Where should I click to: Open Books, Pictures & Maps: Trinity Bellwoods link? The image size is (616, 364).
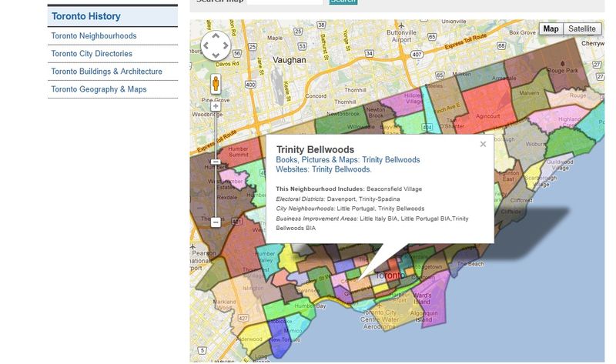[348, 160]
